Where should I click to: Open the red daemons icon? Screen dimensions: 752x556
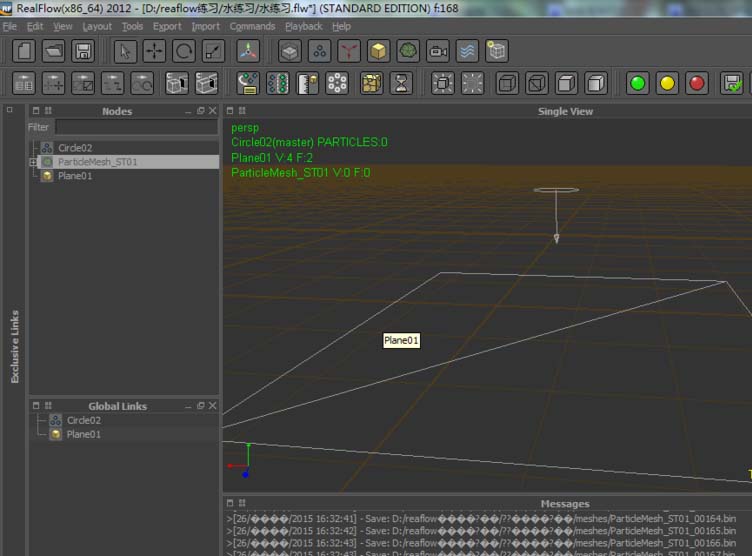[349, 51]
